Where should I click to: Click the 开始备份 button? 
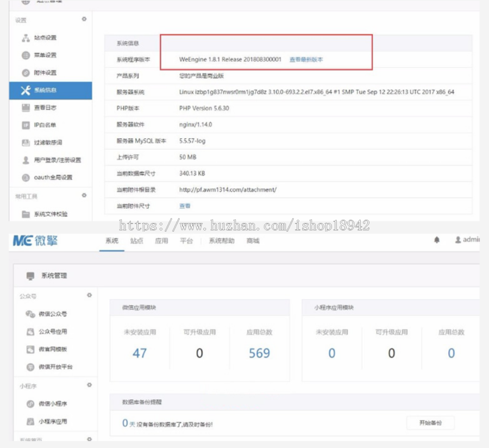click(430, 423)
